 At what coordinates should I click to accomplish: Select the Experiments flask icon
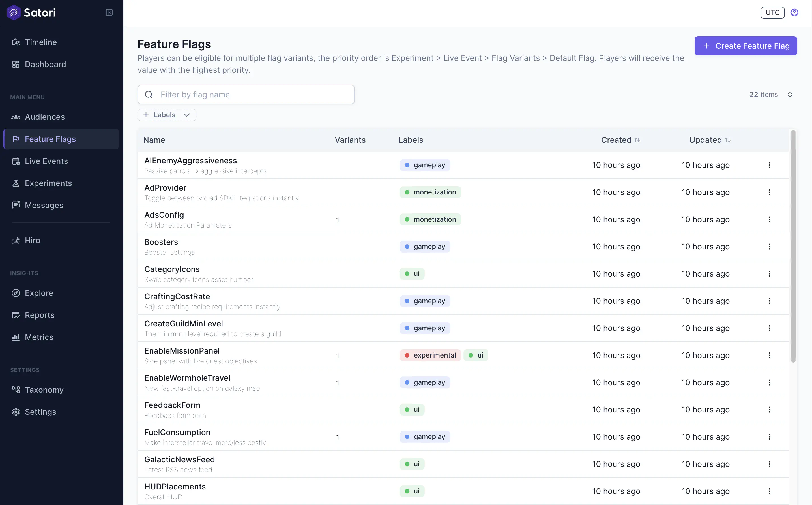(16, 183)
